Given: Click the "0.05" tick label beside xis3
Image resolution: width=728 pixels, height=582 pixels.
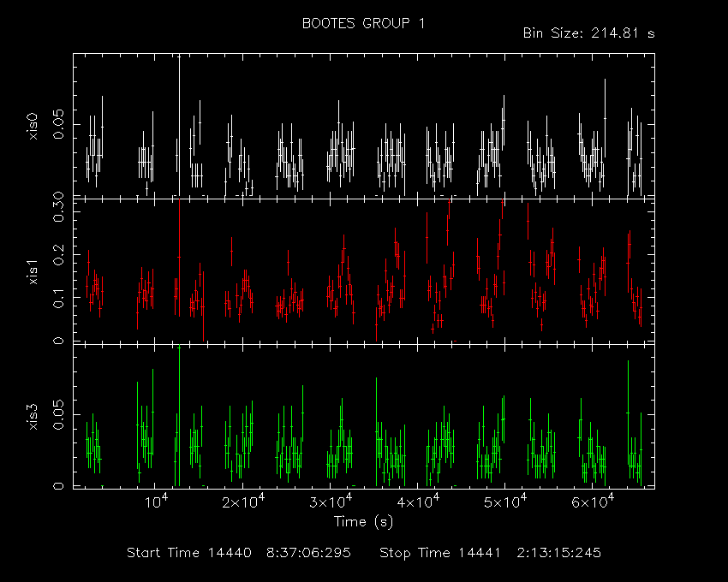Looking at the screenshot, I should (59, 415).
